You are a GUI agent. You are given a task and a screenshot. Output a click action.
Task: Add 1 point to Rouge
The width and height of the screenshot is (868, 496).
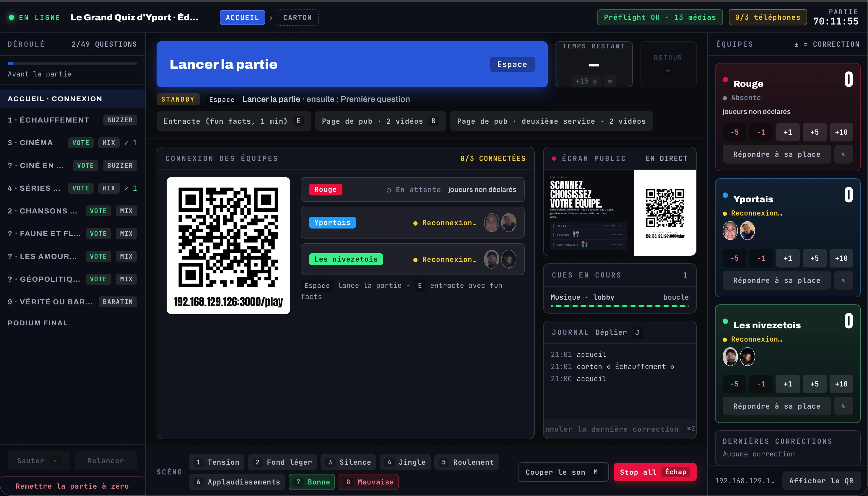coord(788,132)
